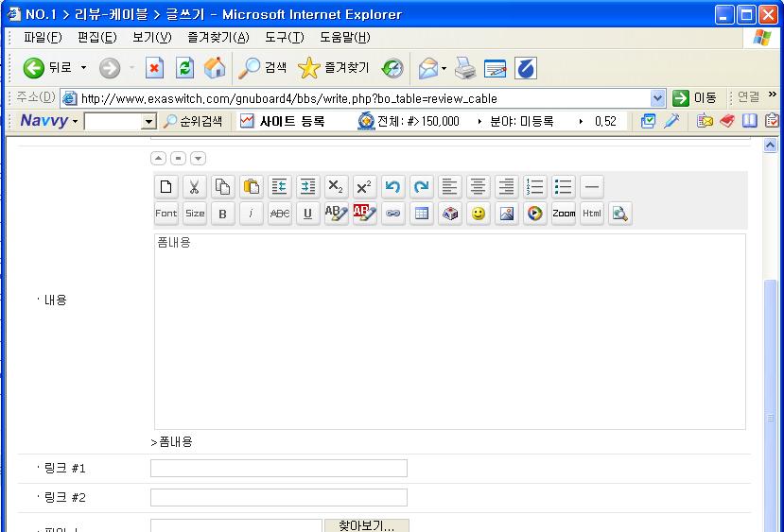
Task: Open the Font dropdown in editor
Action: pos(166,214)
